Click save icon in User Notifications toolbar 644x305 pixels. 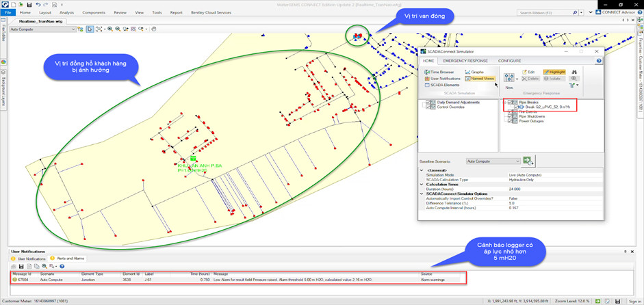[x=21, y=267]
